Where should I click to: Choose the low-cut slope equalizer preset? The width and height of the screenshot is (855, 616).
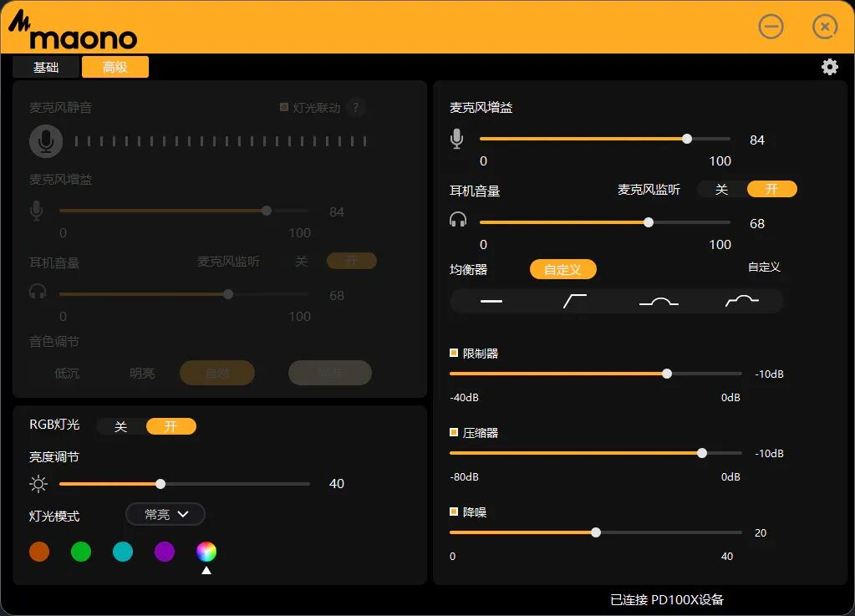pos(575,301)
